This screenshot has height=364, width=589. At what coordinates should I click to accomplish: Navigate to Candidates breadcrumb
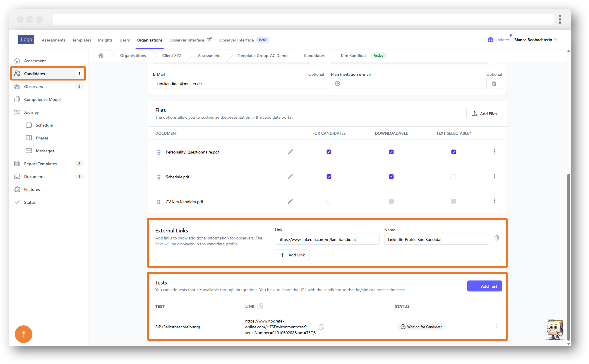tap(314, 56)
